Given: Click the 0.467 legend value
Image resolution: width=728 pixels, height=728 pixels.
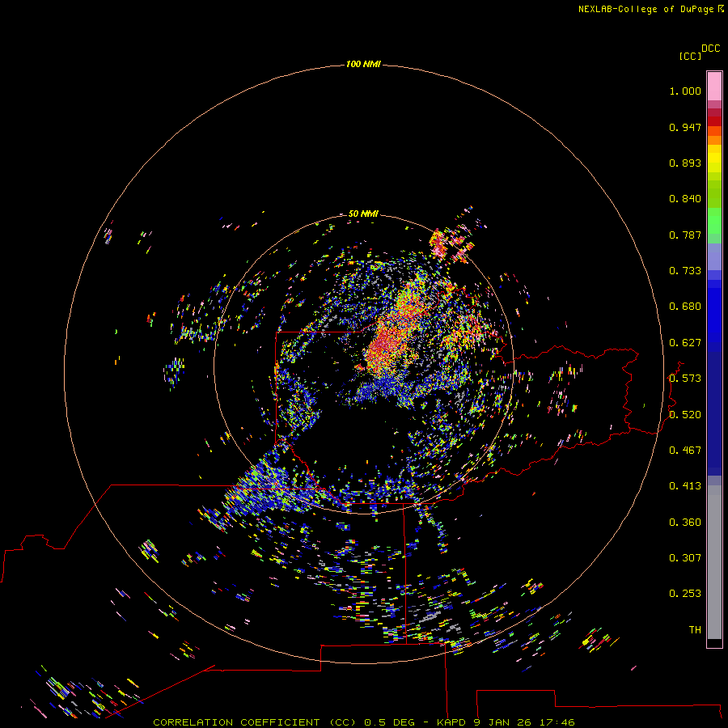Looking at the screenshot, I should [685, 451].
